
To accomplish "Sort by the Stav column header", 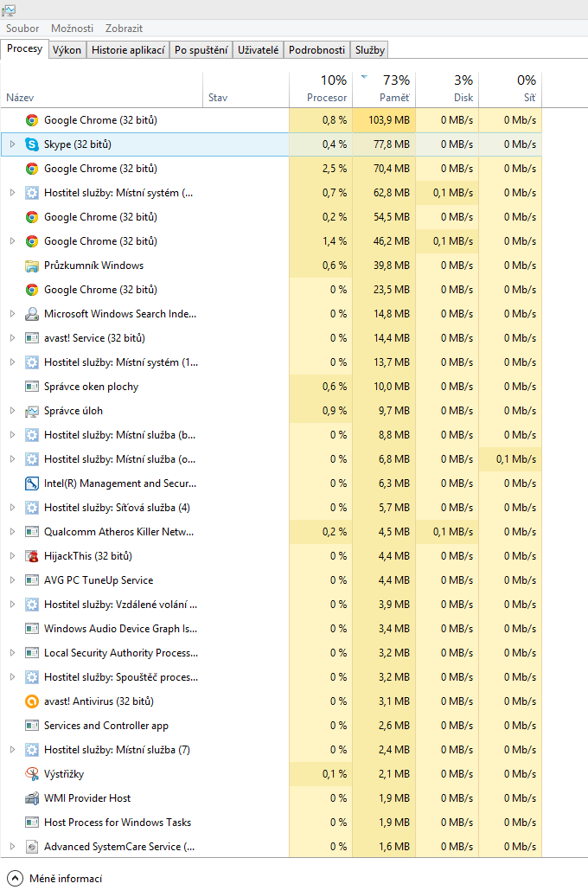I will coord(246,90).
